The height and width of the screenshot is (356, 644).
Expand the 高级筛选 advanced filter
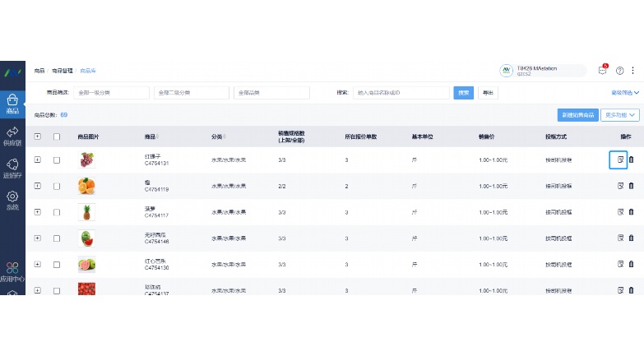(625, 93)
